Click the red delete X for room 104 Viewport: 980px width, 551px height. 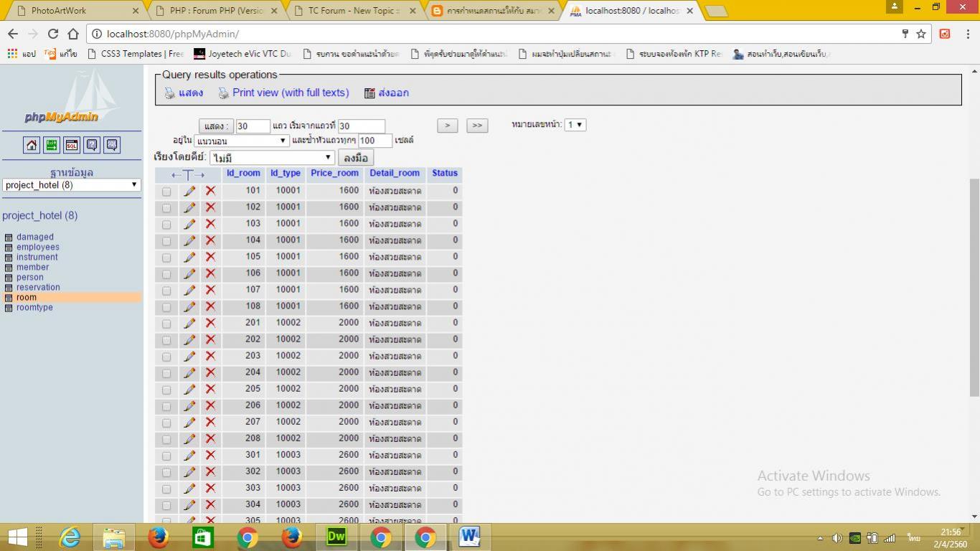click(x=210, y=240)
